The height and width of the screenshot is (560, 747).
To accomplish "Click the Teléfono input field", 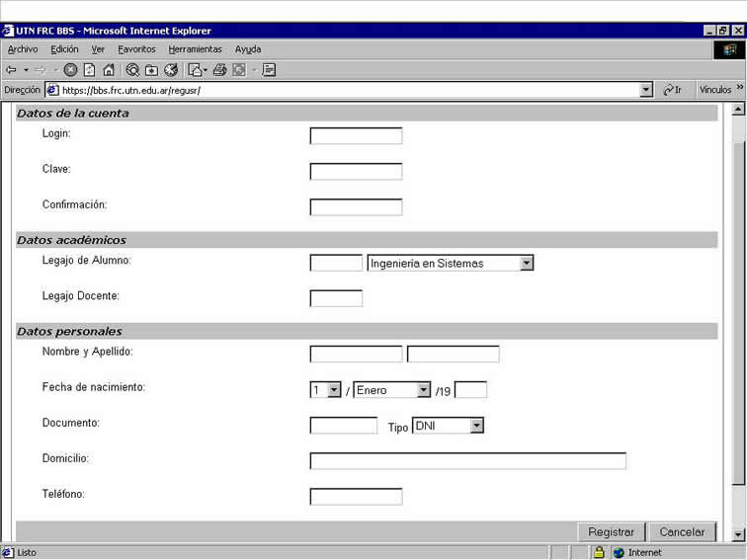I will tap(356, 497).
